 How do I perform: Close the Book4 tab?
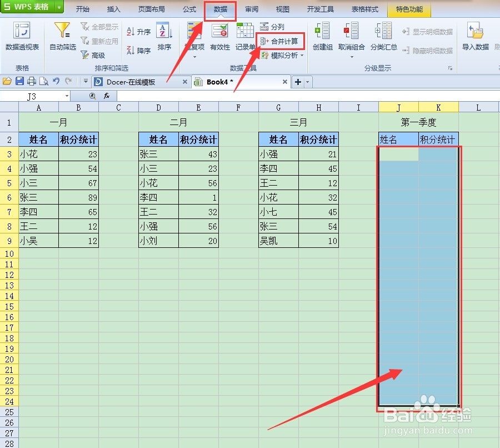285,82
